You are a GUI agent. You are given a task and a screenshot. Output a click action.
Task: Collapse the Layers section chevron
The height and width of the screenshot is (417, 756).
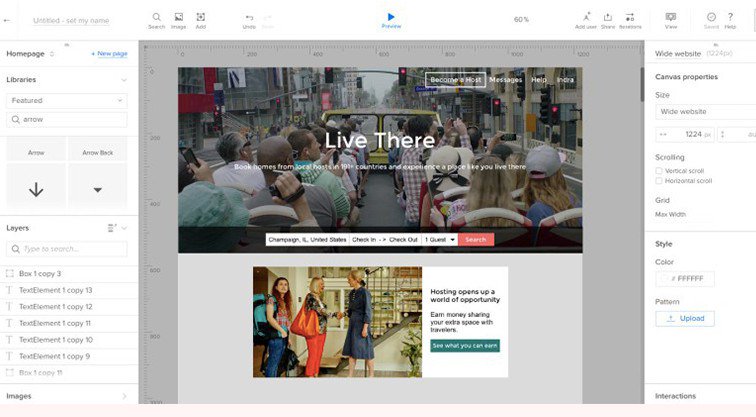(x=124, y=228)
